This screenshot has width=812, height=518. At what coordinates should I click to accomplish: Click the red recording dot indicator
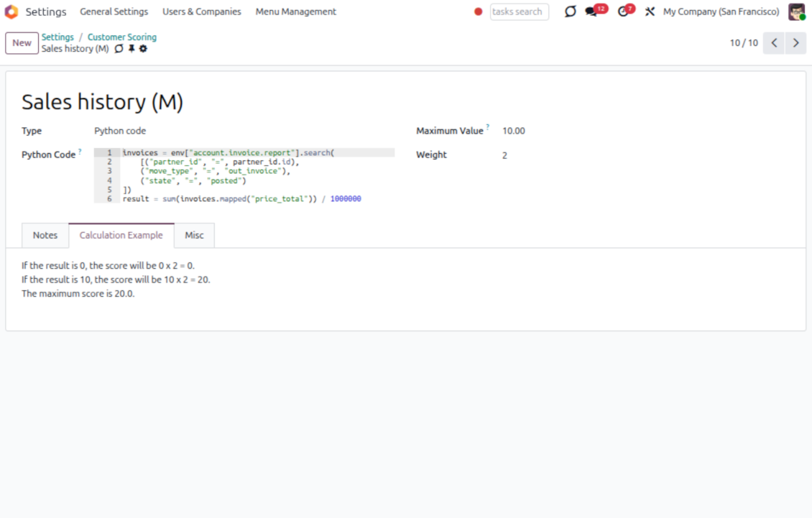click(x=478, y=11)
